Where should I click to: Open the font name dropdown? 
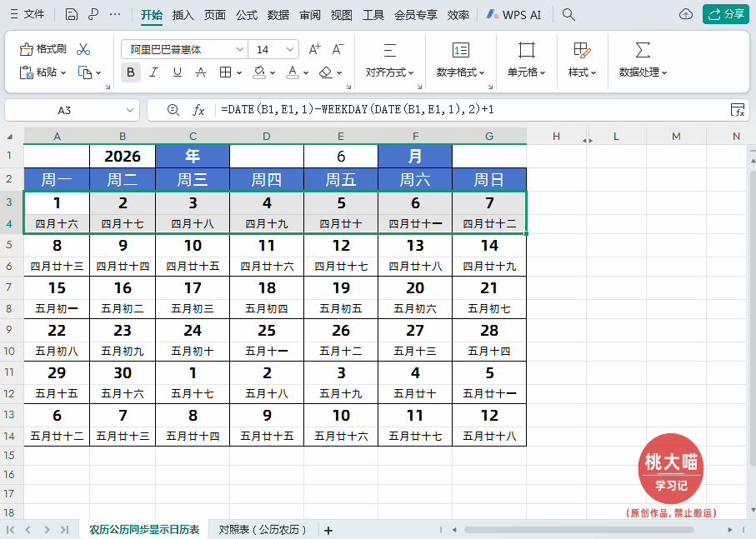click(239, 49)
